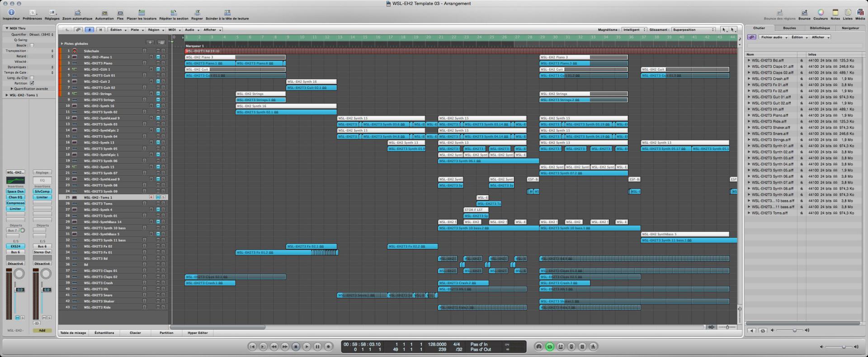Viewport: 868px width, 357px height.
Task: Toggle the green Cycle mode button
Action: 550,347
